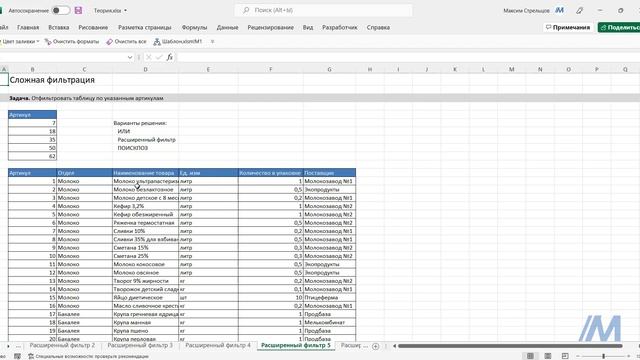Select active sheet Расширенный фильтр 5
640x360 pixels.
coord(296,345)
